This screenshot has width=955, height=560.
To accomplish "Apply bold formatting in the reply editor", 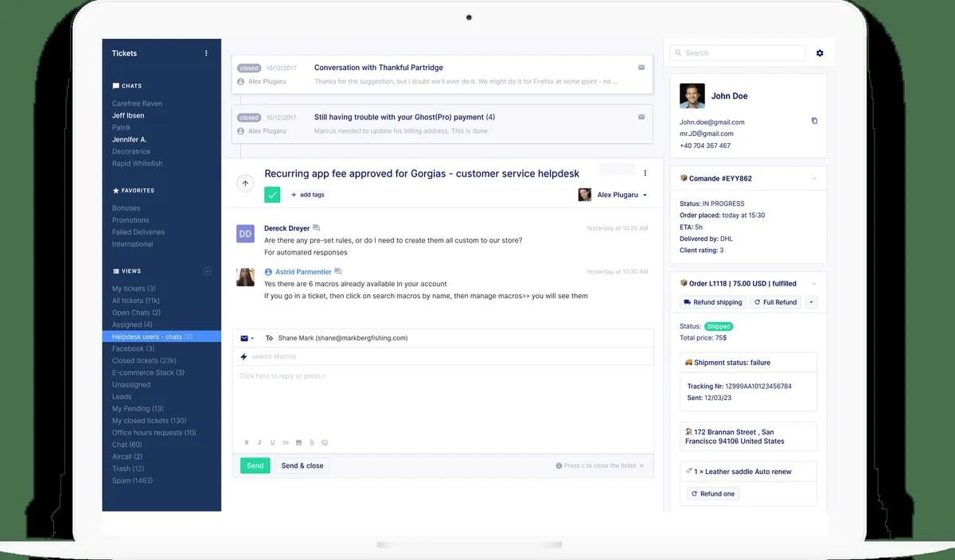I will tap(247, 442).
